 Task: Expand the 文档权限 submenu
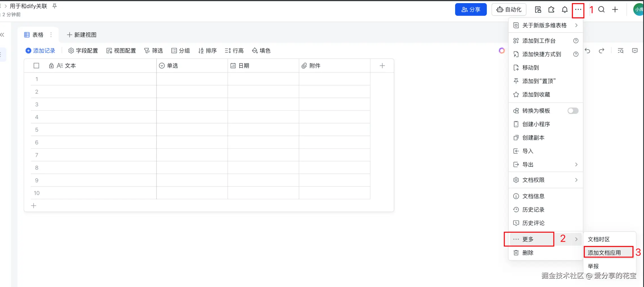coord(545,180)
